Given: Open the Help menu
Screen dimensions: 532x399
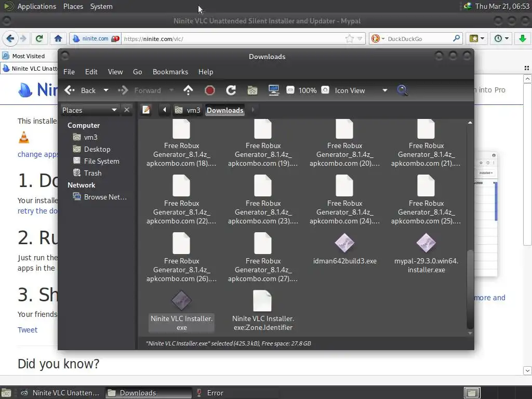Looking at the screenshot, I should tap(206, 72).
